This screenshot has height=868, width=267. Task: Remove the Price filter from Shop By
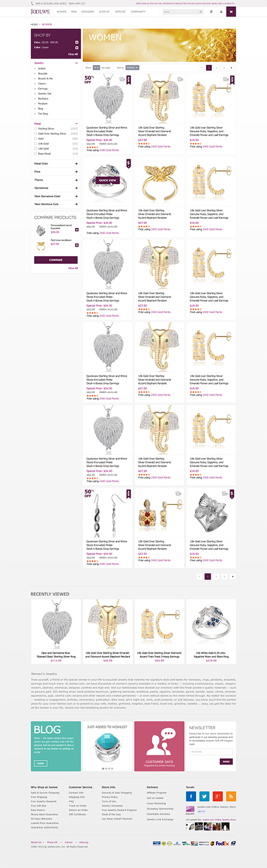point(77,42)
